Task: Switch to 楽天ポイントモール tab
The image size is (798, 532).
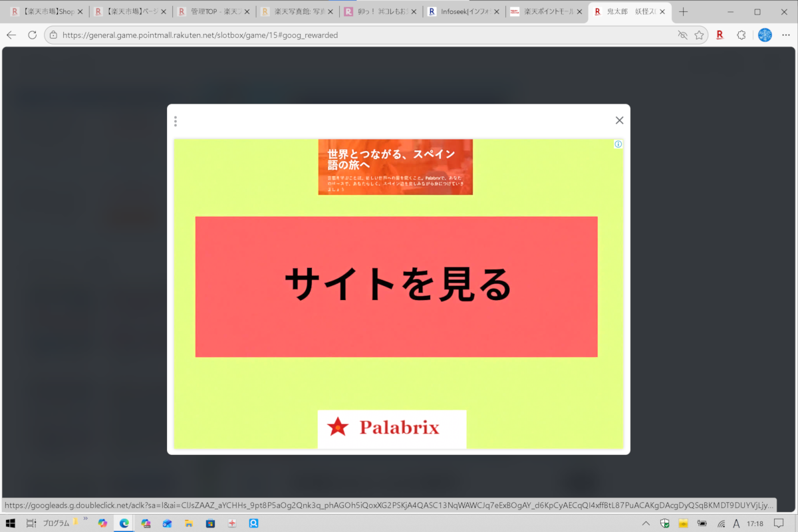Action: [547, 12]
